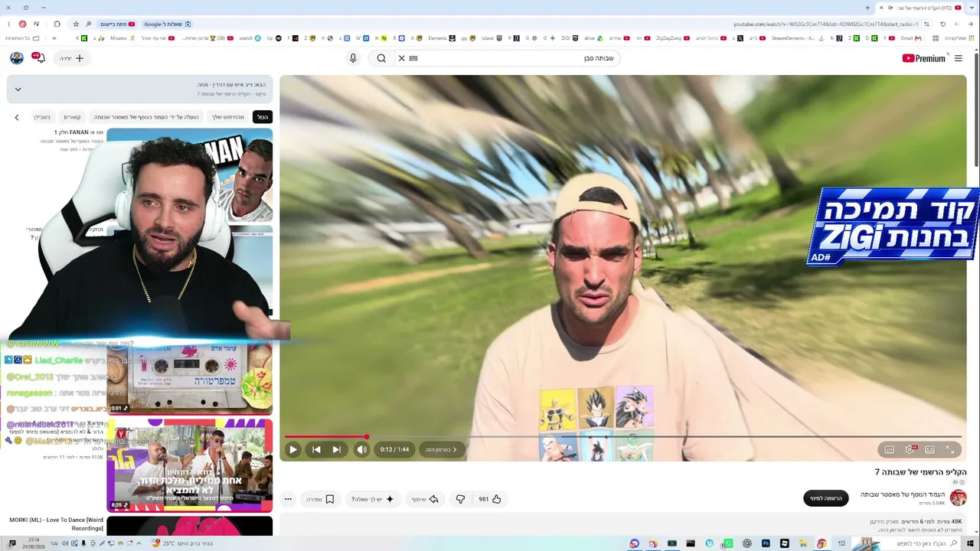The height and width of the screenshot is (551, 980).
Task: Open the Create (יצירה) button
Action: 71,58
